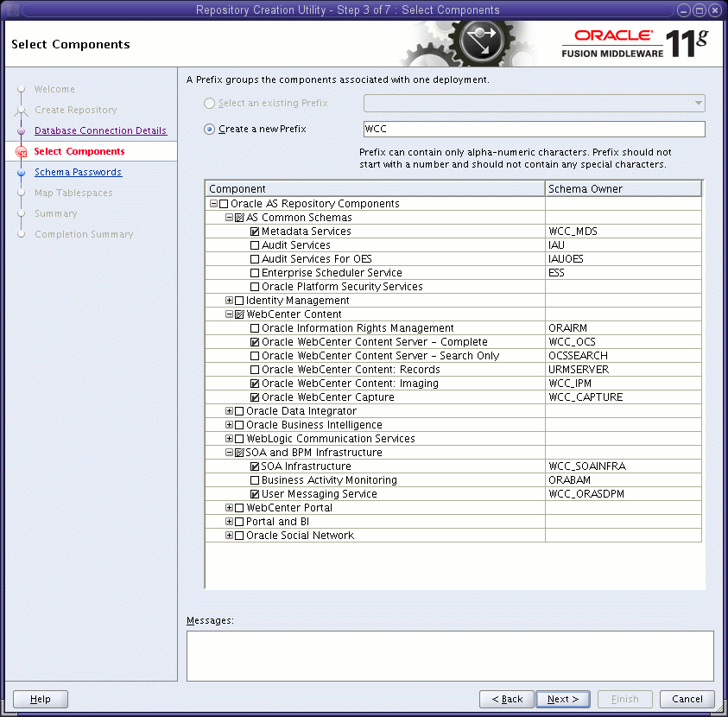
Task: Open the window menu icon in title bar
Action: tap(13, 10)
